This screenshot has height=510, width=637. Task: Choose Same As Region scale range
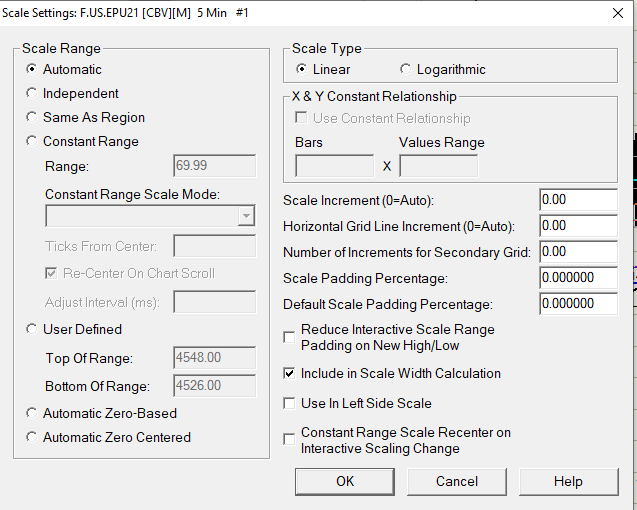(x=33, y=117)
